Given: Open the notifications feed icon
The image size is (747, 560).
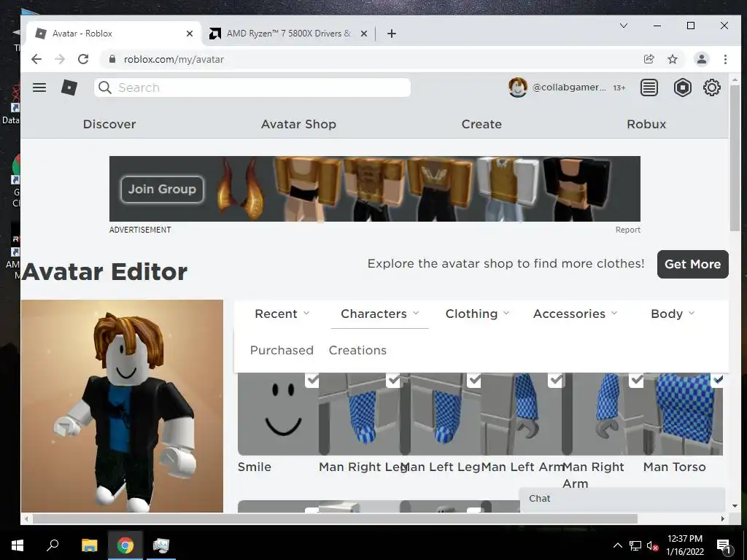Looking at the screenshot, I should click(x=649, y=87).
